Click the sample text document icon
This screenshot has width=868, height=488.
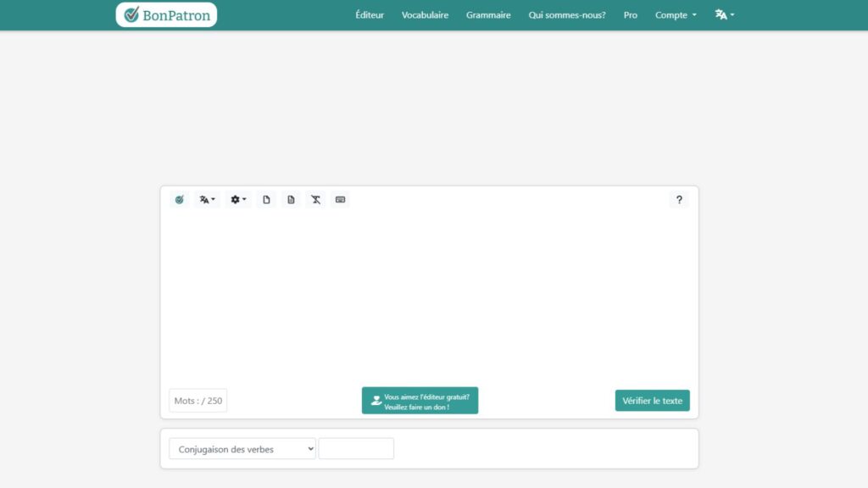(291, 200)
